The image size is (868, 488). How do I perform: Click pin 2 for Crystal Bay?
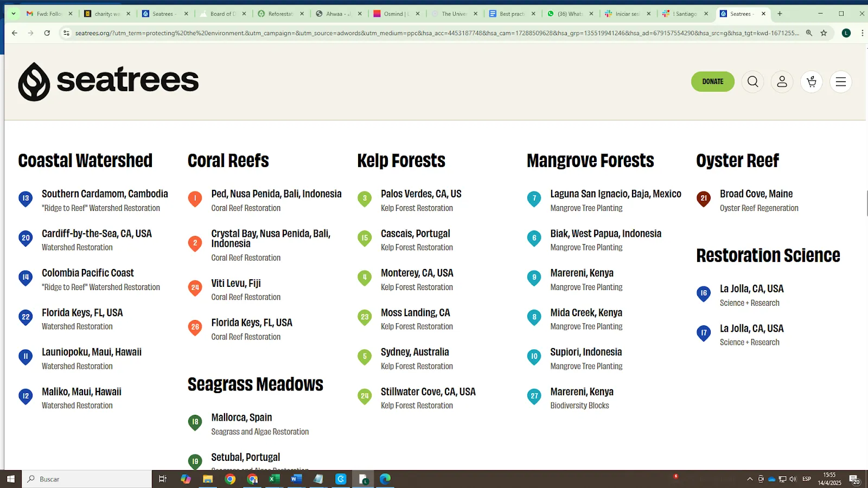(195, 243)
